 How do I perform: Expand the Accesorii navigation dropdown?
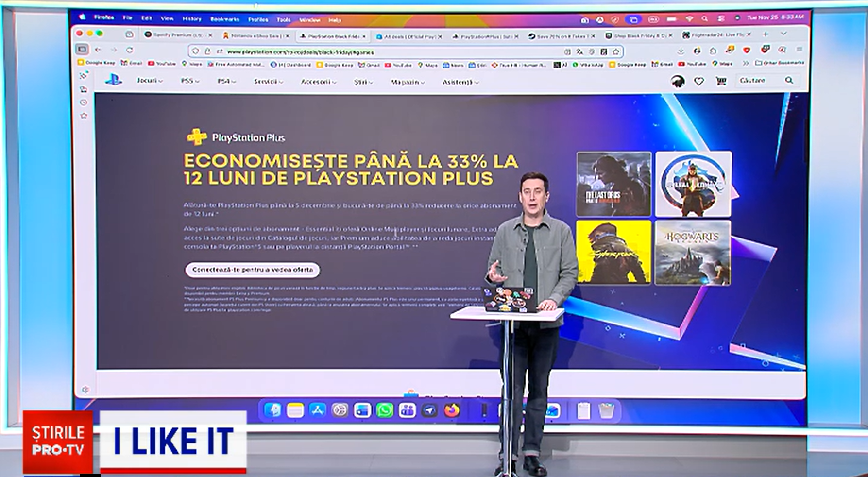[318, 82]
